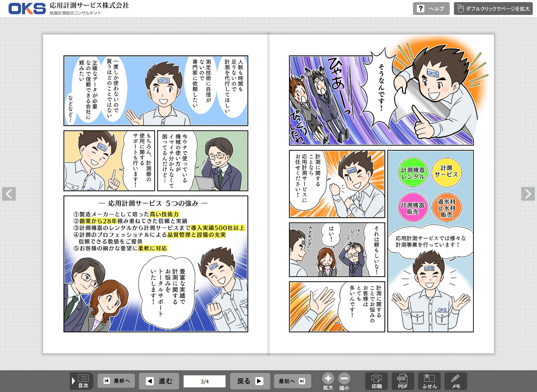Select the メモ pencil memo tool

456,381
